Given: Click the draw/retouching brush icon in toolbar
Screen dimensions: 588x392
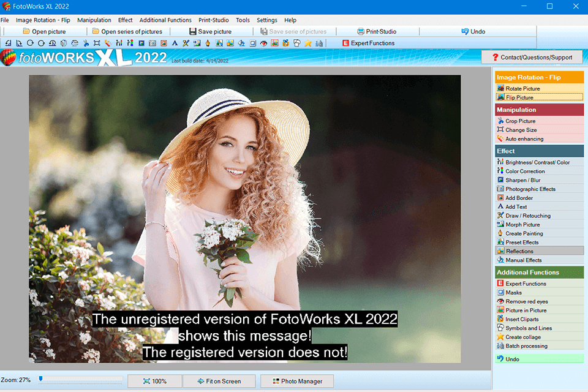Looking at the screenshot, I should coord(186,43).
